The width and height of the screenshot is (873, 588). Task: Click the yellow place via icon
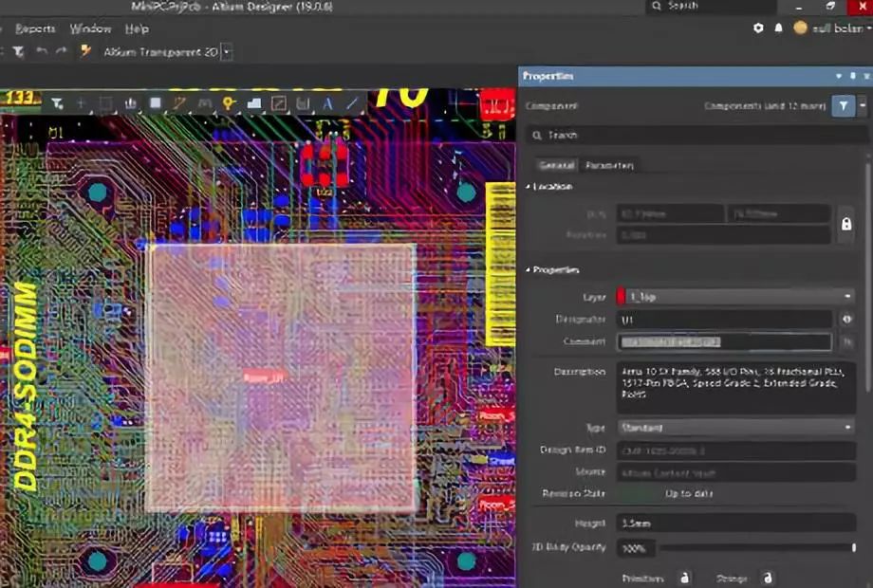[x=229, y=103]
